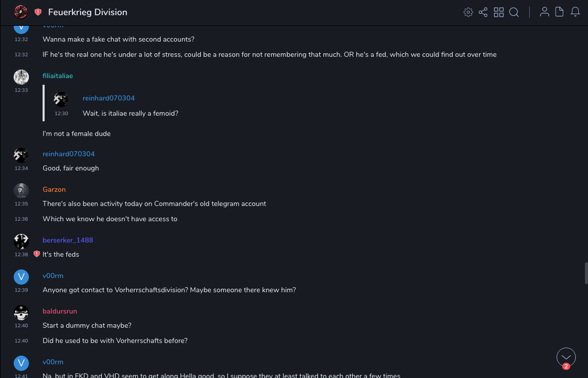
Task: Click the notifications bell icon
Action: 575,12
